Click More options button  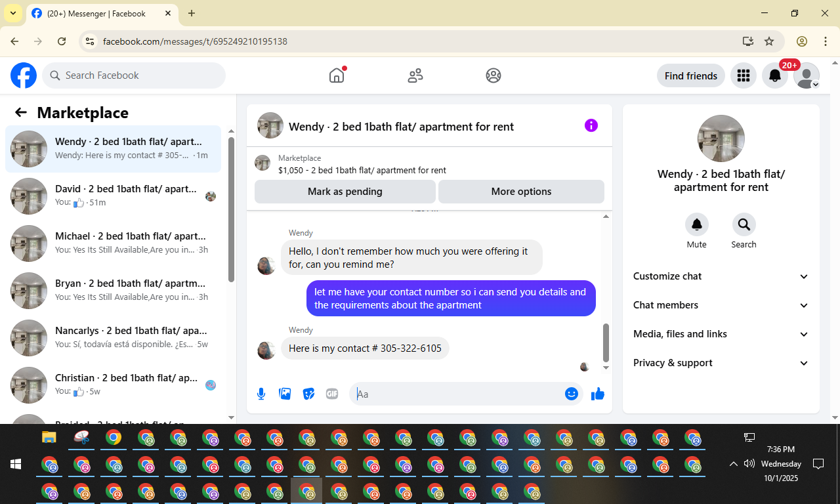[521, 192]
